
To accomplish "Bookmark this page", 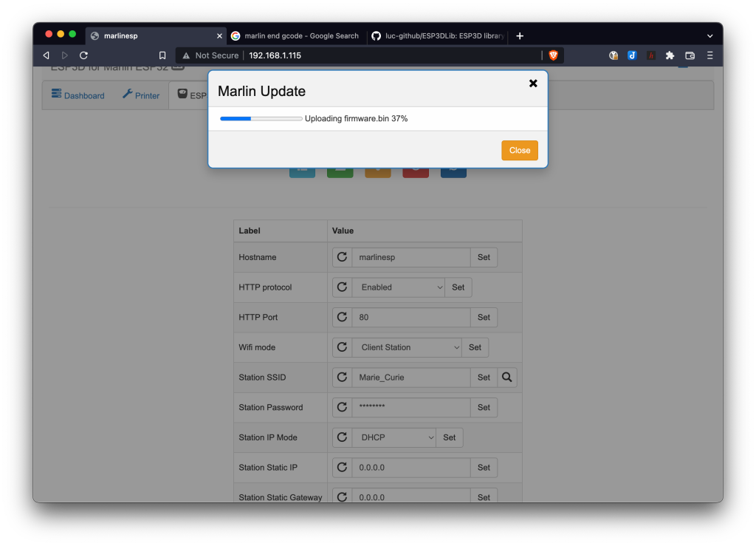I will (x=162, y=55).
